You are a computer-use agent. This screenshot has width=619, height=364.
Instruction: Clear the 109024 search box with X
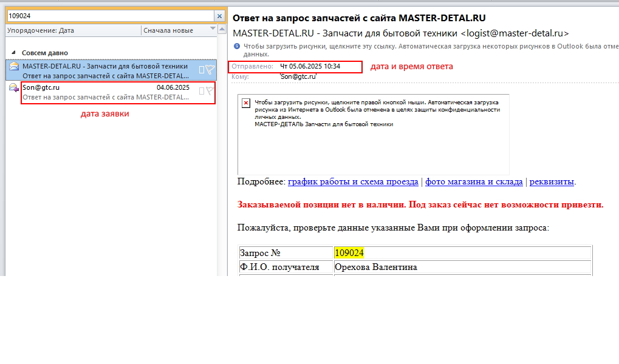219,16
